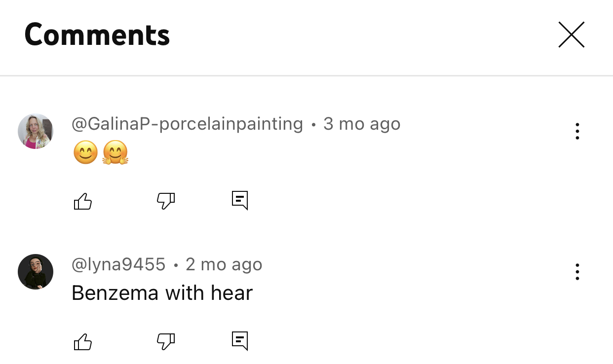Select the "Benzema with hear" comment text
613x364 pixels.
click(x=162, y=293)
